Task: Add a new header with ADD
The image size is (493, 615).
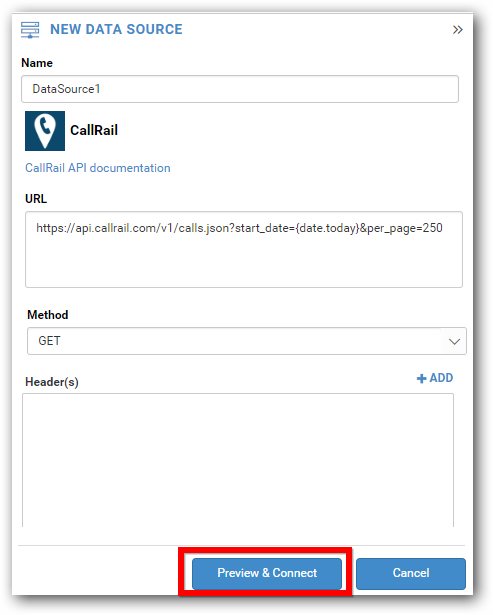Action: 435,378
